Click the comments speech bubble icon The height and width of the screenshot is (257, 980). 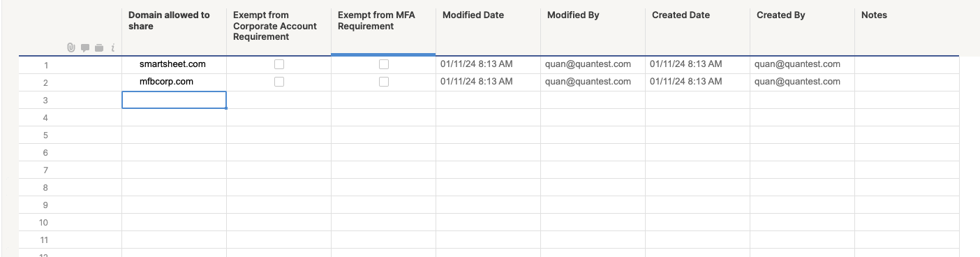click(x=85, y=47)
